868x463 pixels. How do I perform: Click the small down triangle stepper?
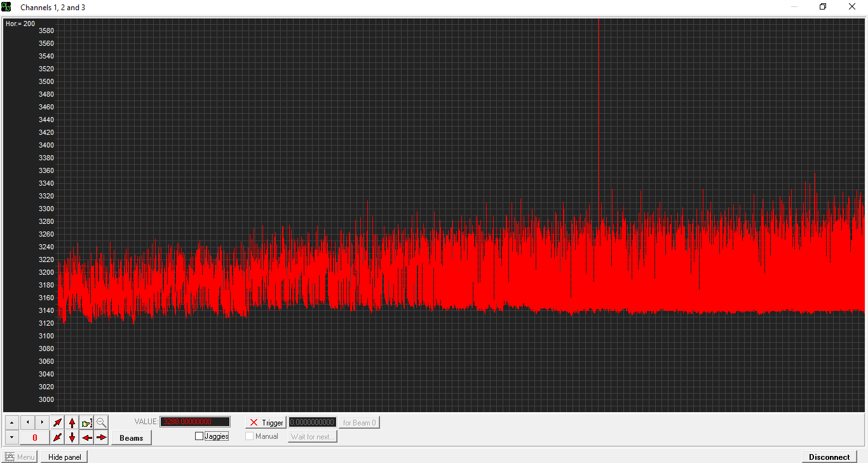(12, 438)
